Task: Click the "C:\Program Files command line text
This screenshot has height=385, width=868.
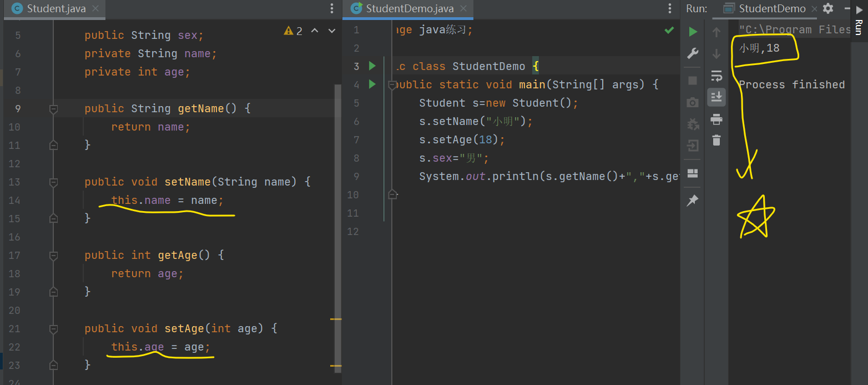Action: point(794,30)
